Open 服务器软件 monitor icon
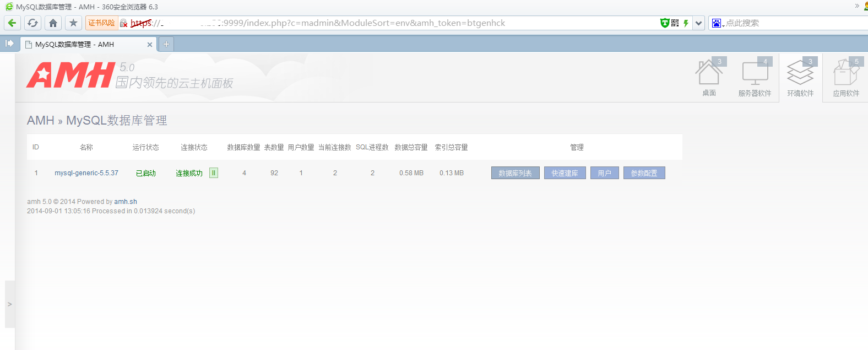Image resolution: width=868 pixels, height=350 pixels. 755,78
